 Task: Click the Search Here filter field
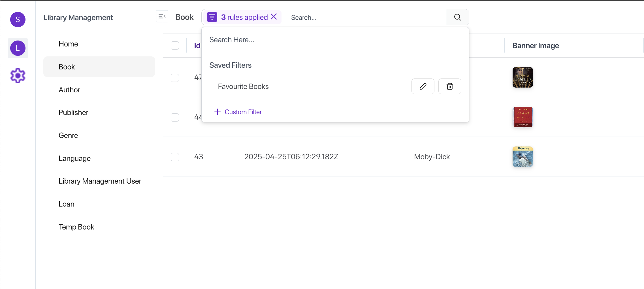[334, 40]
